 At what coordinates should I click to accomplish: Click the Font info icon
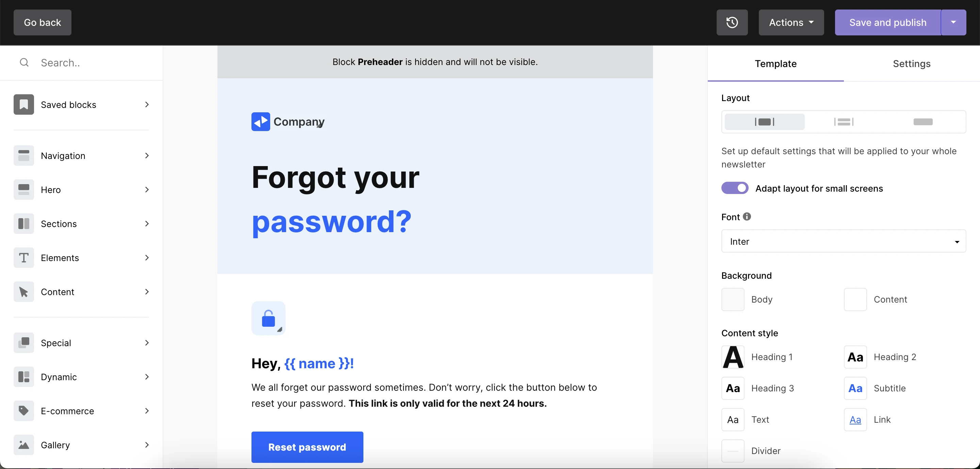click(747, 216)
